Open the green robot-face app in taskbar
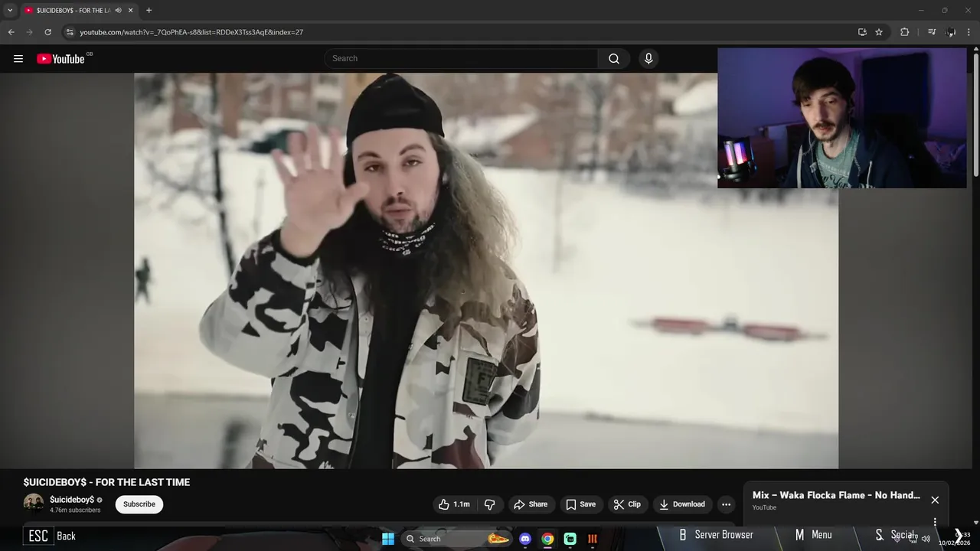The height and width of the screenshot is (551, 980). point(570,539)
